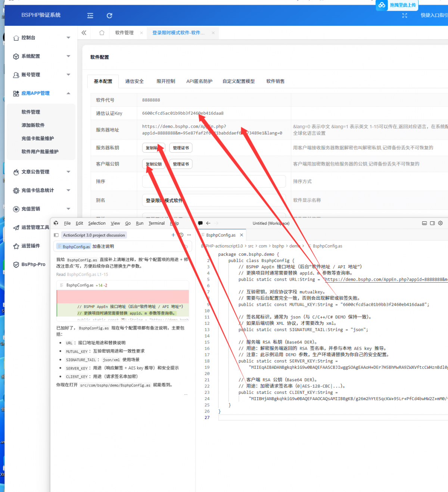Click the 复制公钥 button
Viewport: 448px width, 492px height.
(154, 164)
